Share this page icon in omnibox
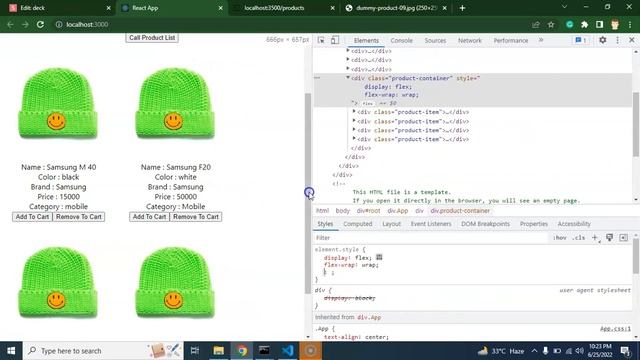This screenshot has height=360, width=640. pyautogui.click(x=536, y=24)
